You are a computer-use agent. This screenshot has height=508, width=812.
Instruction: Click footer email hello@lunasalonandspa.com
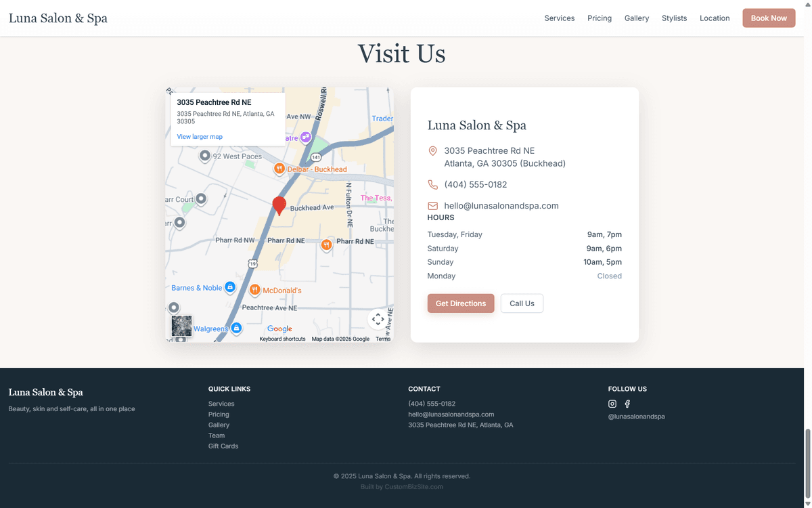[451, 415]
